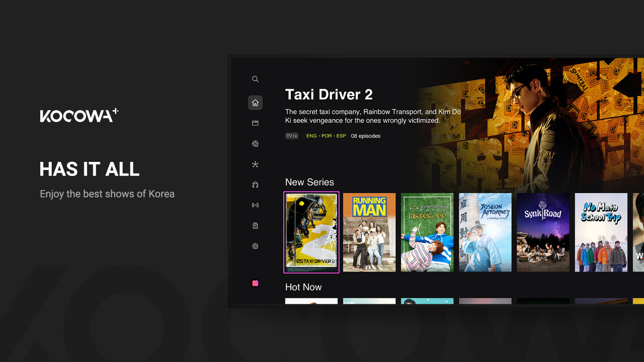Click the KOCOWA+ logo

pos(79,115)
